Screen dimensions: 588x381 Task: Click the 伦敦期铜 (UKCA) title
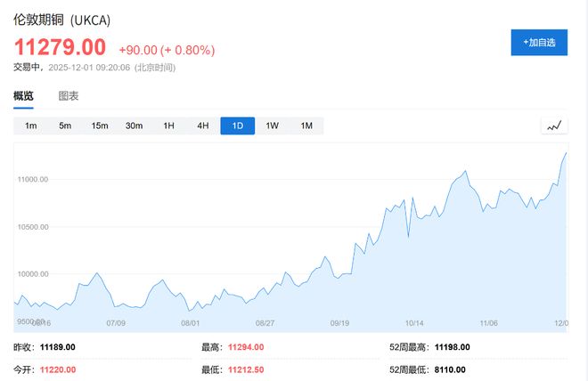tap(61, 20)
